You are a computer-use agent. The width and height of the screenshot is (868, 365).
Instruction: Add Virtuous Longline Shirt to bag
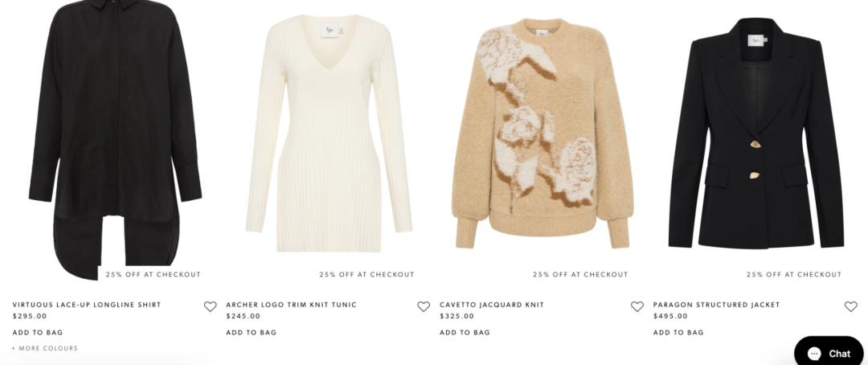tap(38, 332)
